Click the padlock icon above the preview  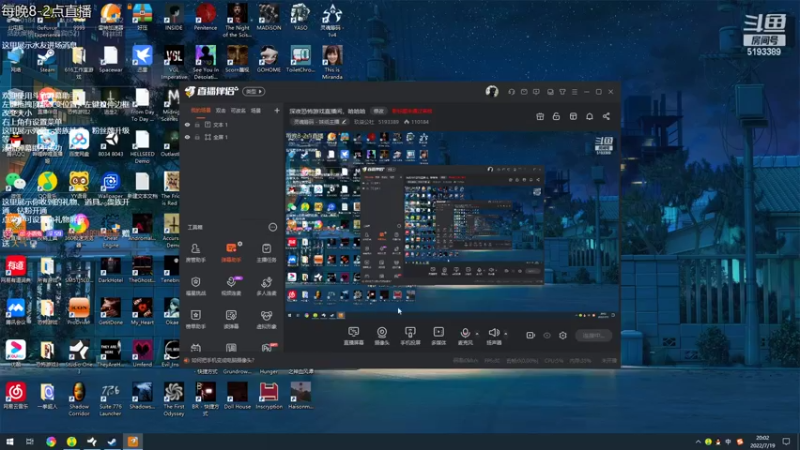[x=556, y=116]
